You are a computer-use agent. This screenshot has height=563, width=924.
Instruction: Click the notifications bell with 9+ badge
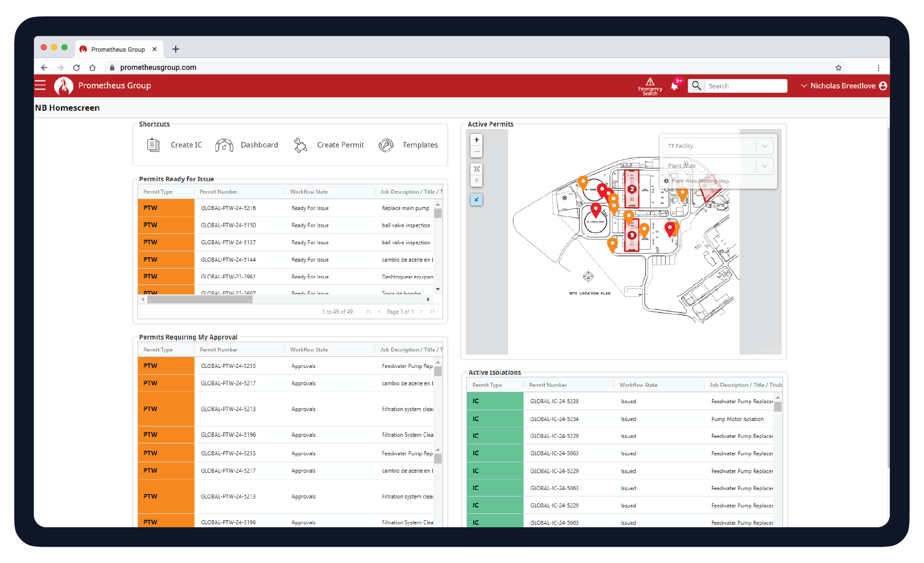[674, 85]
